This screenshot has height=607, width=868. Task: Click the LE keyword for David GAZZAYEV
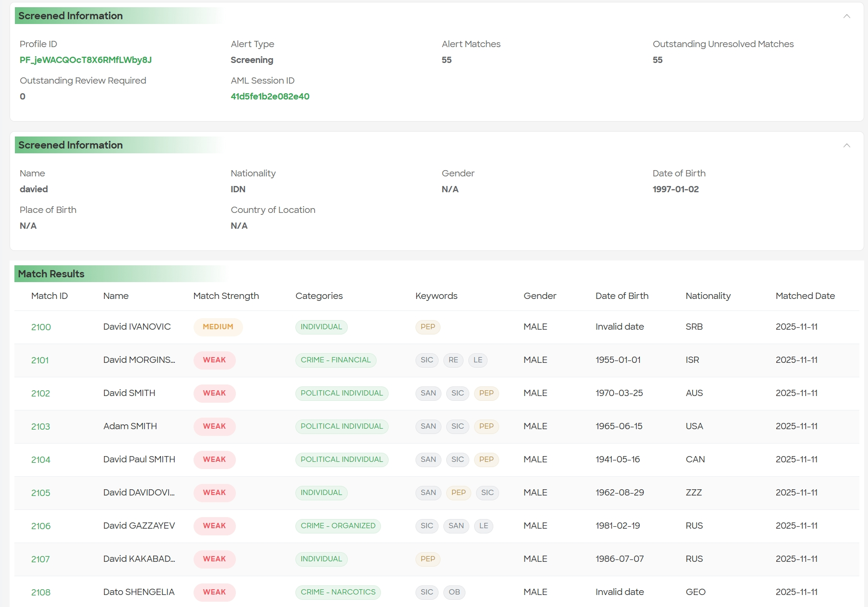[483, 526]
